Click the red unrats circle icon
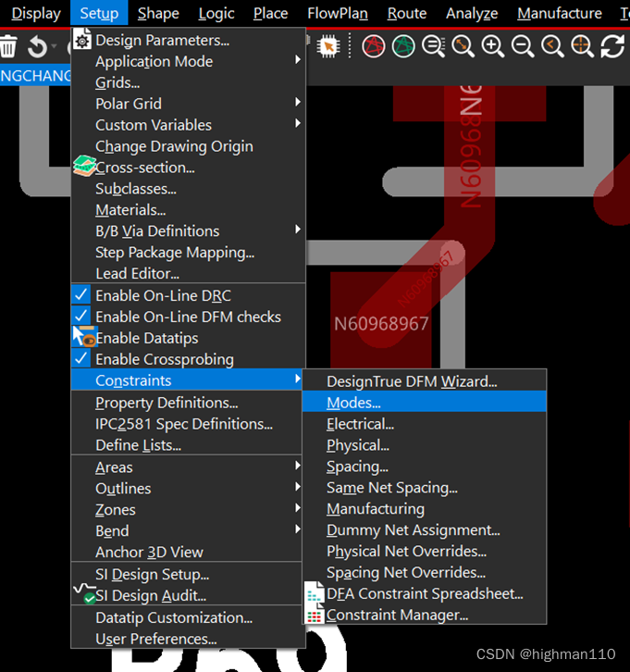This screenshot has height=672, width=630. click(374, 46)
